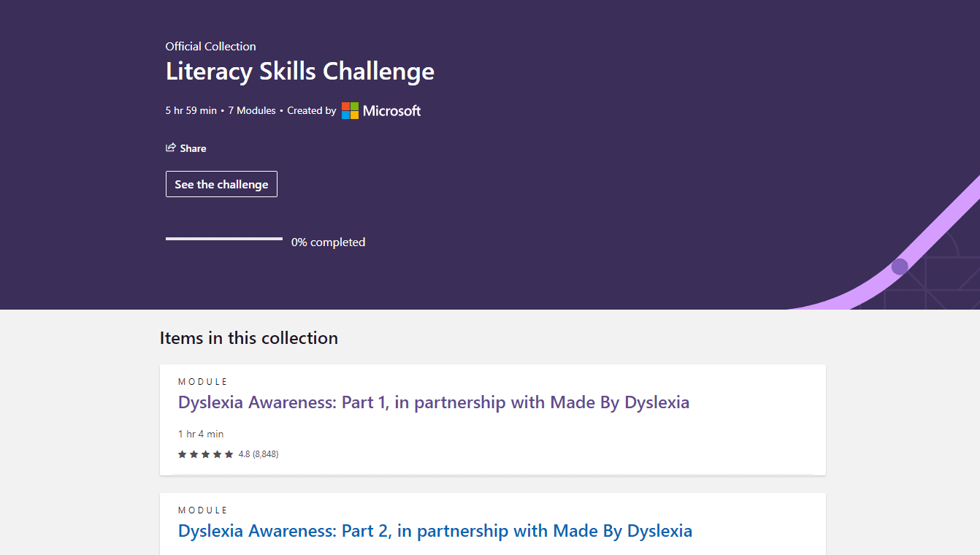The width and height of the screenshot is (980, 555).
Task: Click the purple dot on the decorative path
Action: tap(900, 267)
